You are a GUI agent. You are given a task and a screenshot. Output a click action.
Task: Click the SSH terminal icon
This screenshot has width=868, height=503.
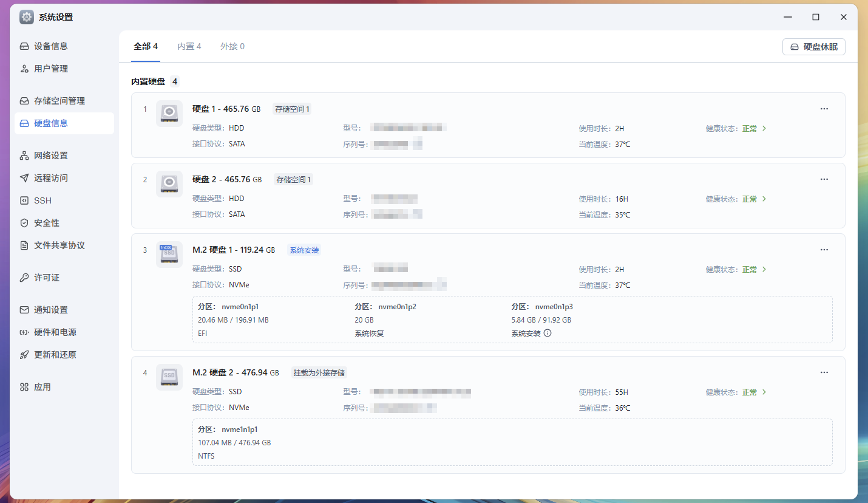coord(24,200)
